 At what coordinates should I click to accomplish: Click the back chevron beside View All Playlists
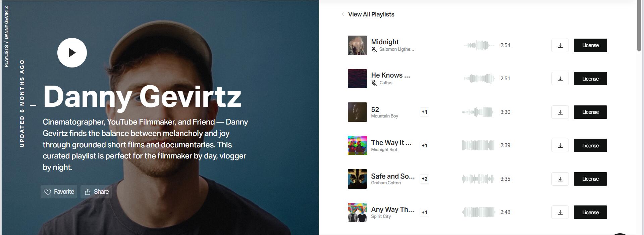[343, 14]
